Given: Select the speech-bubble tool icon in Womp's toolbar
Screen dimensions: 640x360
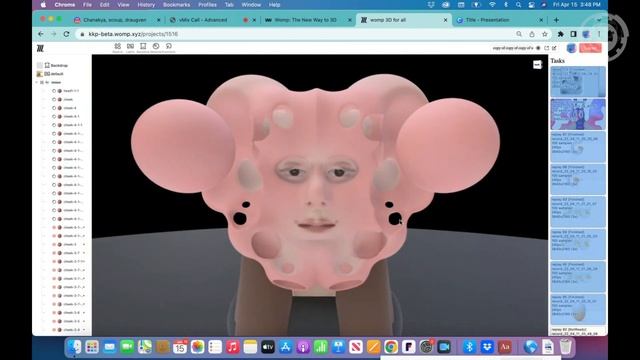Looking at the screenshot, I should pyautogui.click(x=169, y=46).
